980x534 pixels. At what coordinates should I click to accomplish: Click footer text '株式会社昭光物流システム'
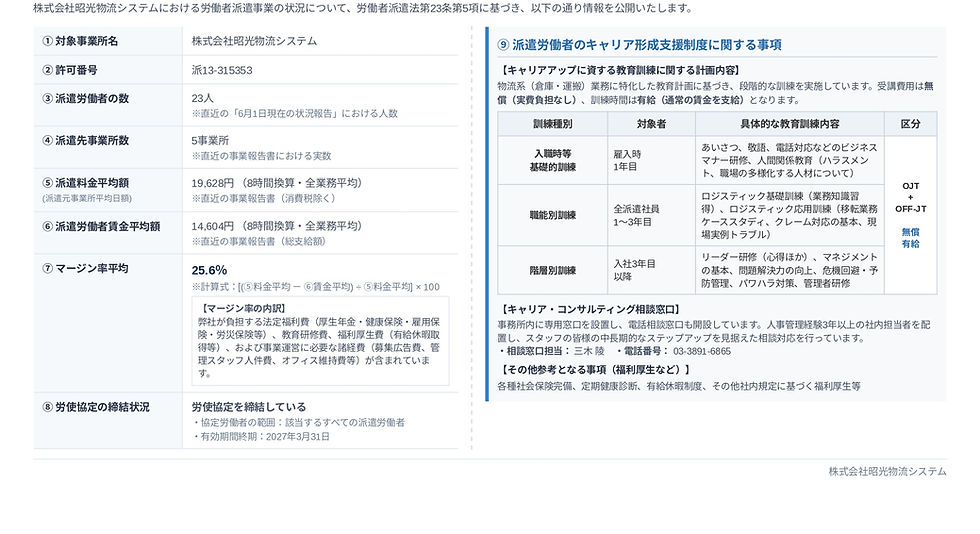click(x=888, y=471)
